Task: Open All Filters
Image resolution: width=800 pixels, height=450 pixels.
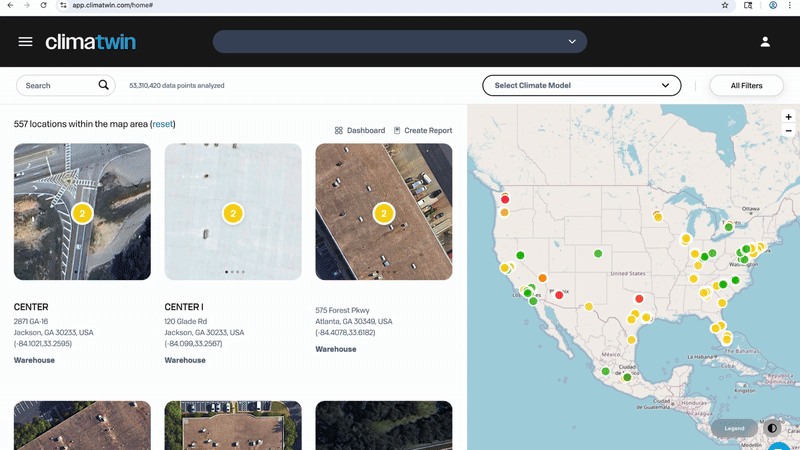Action: coord(746,85)
